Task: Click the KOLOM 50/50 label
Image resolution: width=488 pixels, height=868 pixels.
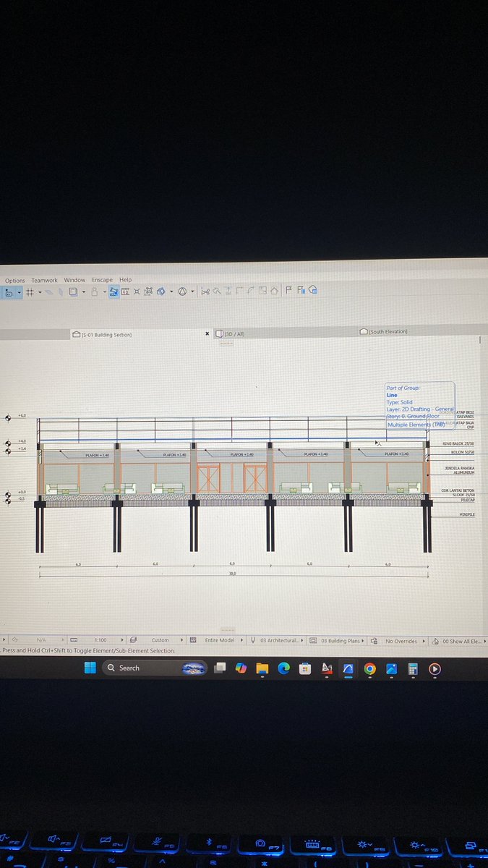Action: (463, 452)
